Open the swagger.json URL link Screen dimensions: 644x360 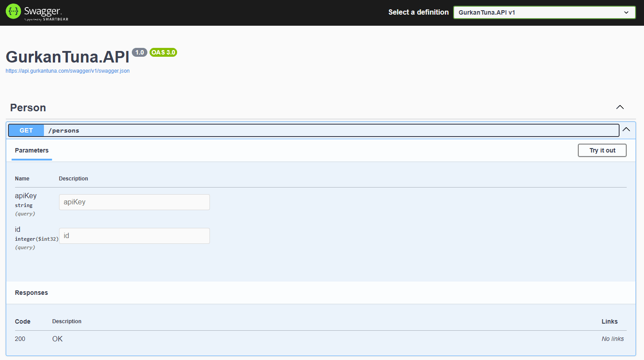pyautogui.click(x=67, y=71)
